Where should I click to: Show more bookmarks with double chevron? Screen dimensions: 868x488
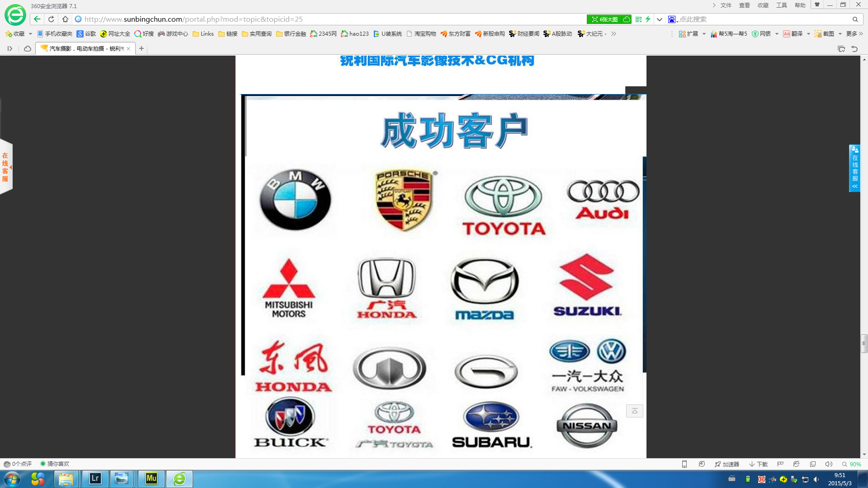pyautogui.click(x=613, y=34)
